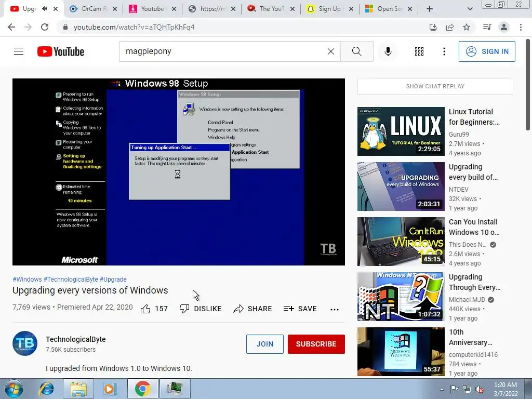The width and height of the screenshot is (532, 399).
Task: Open the Can It Run Windows thumbnail
Action: (x=401, y=241)
